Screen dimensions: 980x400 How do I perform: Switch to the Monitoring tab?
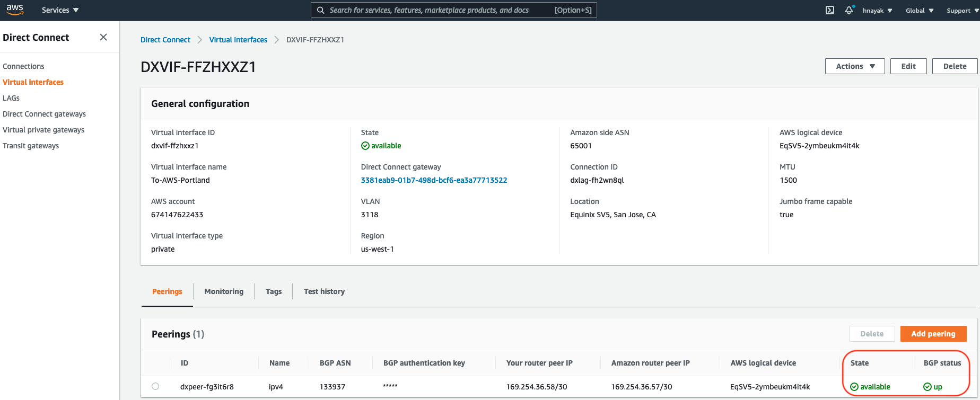[x=224, y=291]
